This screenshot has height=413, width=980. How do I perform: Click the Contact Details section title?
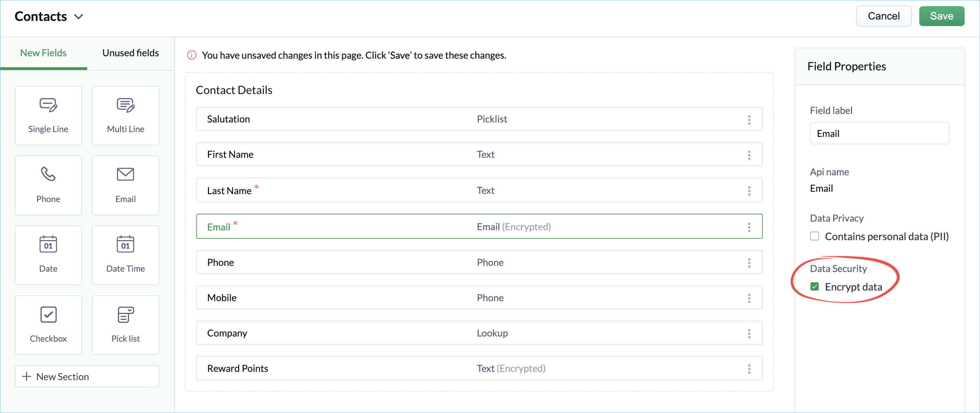click(234, 90)
